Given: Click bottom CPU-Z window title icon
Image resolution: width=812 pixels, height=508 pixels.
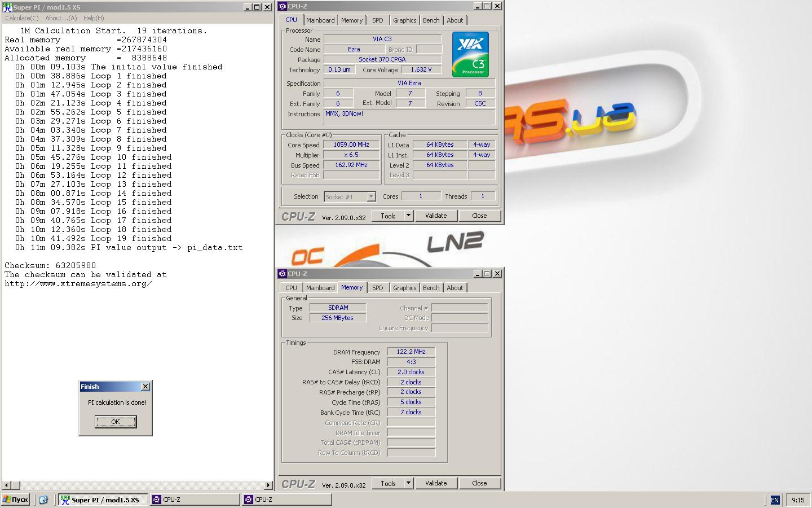Looking at the screenshot, I should [x=283, y=274].
